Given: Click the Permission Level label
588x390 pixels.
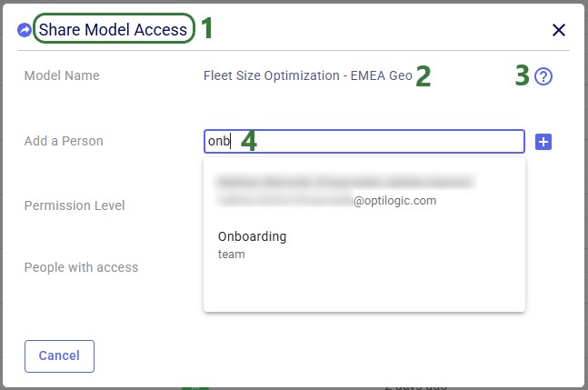Looking at the screenshot, I should [x=75, y=205].
